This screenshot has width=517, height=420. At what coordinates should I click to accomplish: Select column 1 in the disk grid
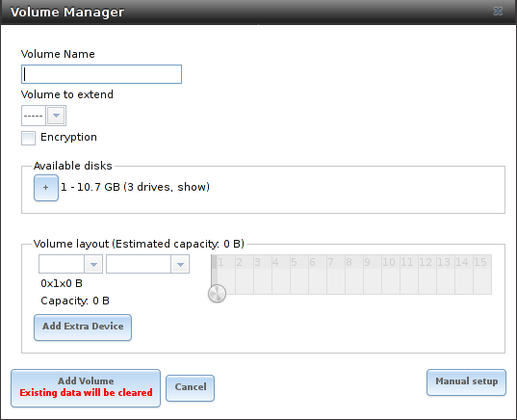(226, 275)
